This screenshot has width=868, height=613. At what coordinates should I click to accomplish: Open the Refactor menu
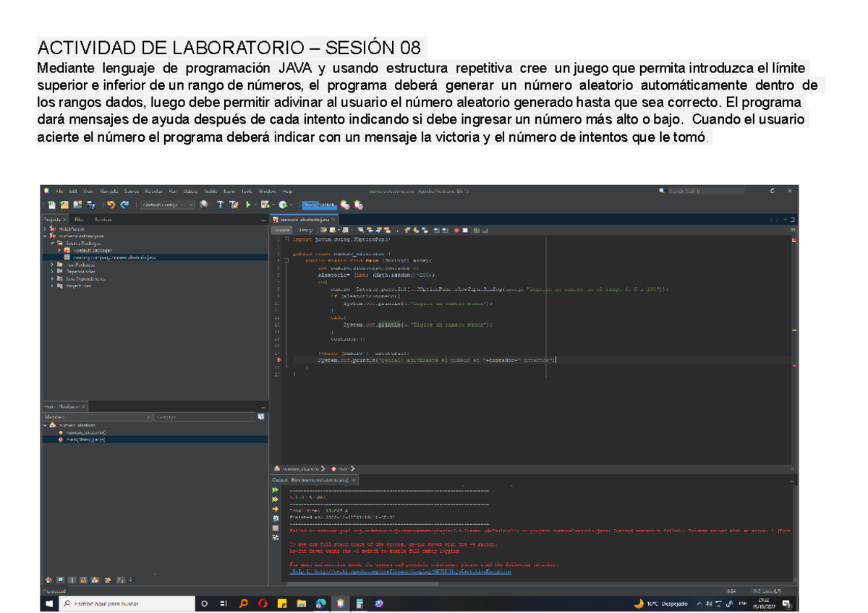point(153,191)
